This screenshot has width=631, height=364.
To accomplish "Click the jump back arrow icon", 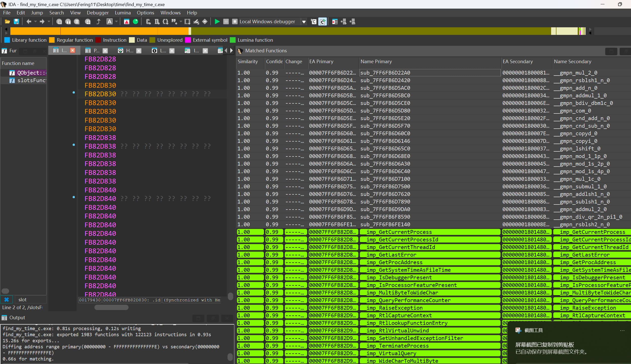I will click(x=29, y=22).
